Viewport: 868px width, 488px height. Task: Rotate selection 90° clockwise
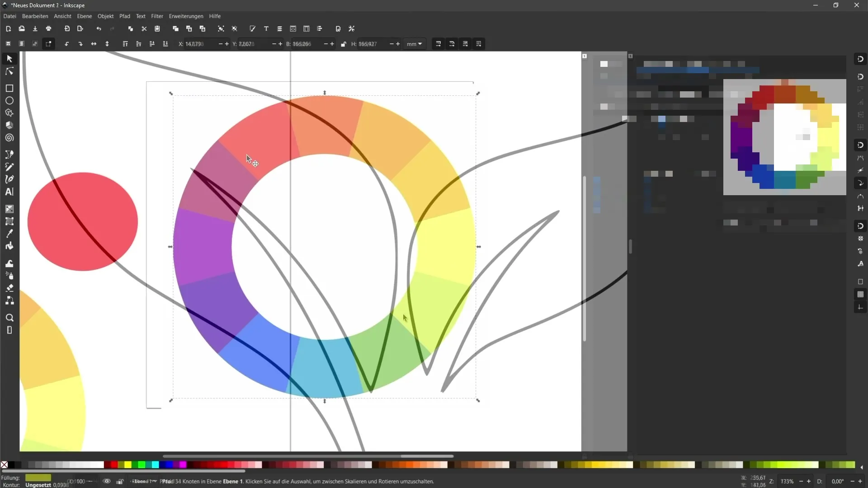click(80, 44)
